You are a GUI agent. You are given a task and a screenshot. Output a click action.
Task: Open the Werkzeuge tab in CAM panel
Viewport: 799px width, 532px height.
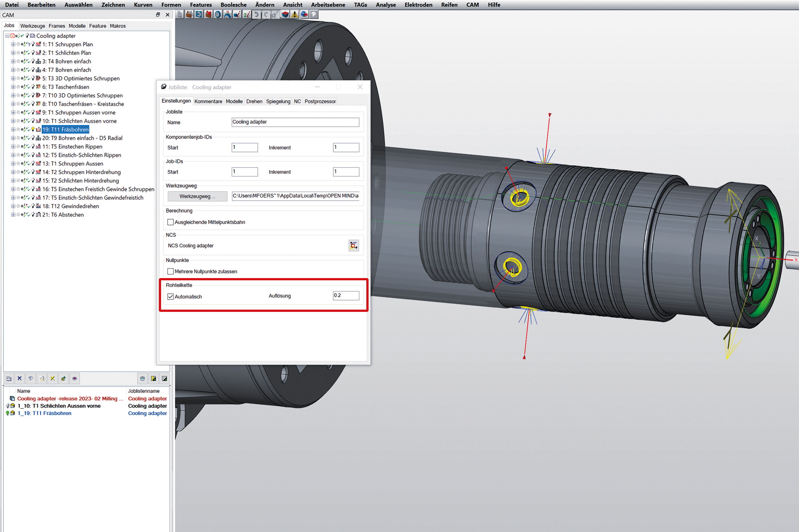pyautogui.click(x=33, y=26)
